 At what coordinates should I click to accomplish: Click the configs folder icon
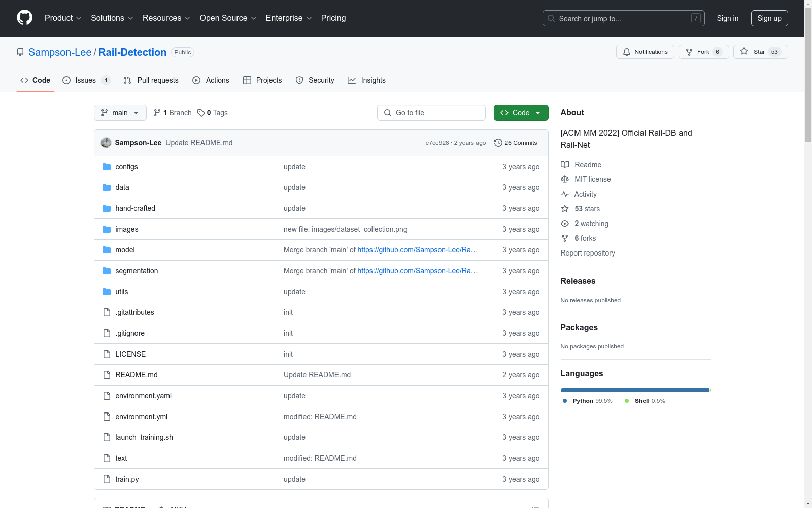point(107,167)
